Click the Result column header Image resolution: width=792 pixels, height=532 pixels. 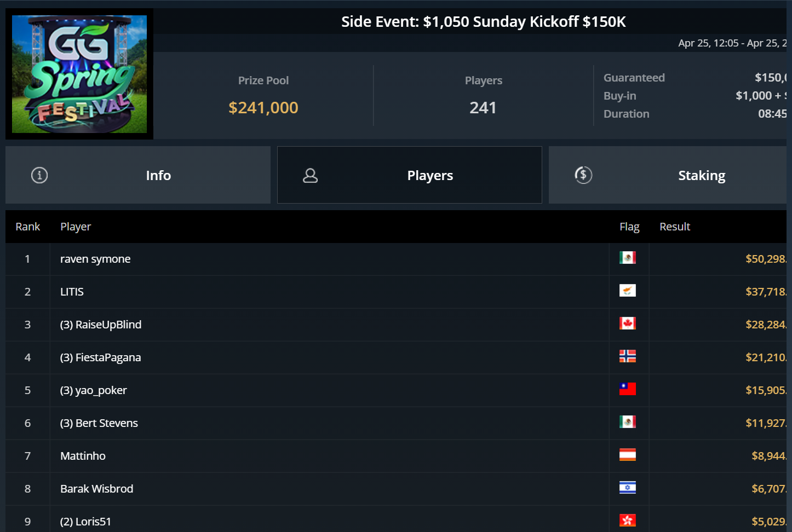(675, 227)
